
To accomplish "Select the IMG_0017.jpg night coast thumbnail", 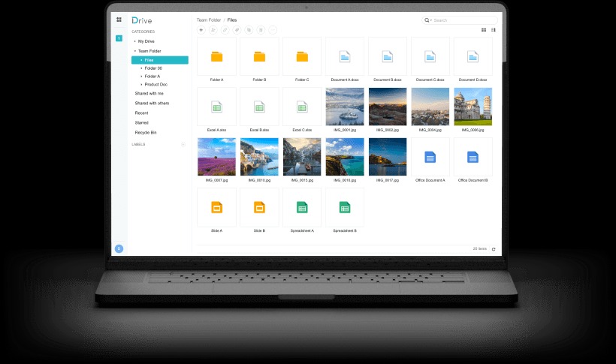I will tap(388, 157).
